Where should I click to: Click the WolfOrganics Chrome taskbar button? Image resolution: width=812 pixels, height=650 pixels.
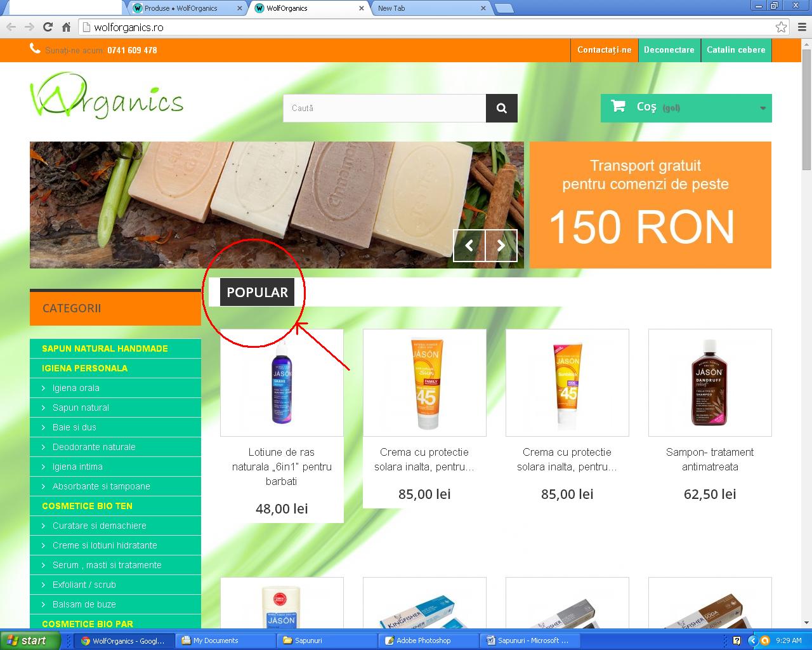pos(123,640)
